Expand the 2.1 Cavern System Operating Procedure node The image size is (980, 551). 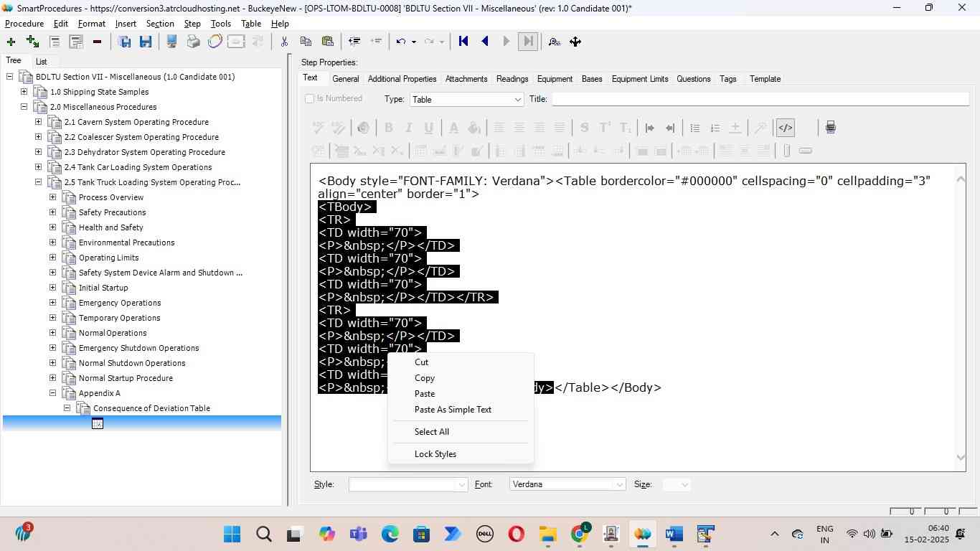pos(38,122)
